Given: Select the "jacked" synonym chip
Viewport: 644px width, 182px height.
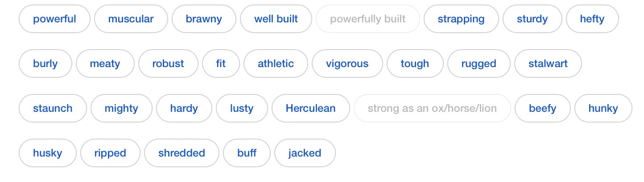Looking at the screenshot, I should pos(305,153).
